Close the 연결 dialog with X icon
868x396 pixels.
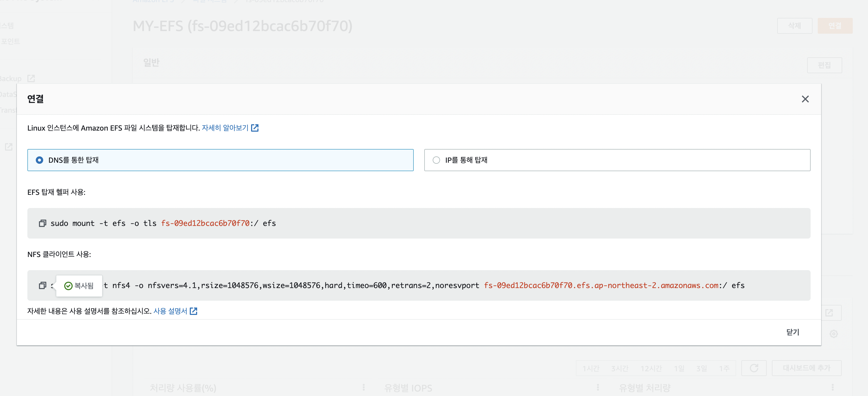[805, 99]
